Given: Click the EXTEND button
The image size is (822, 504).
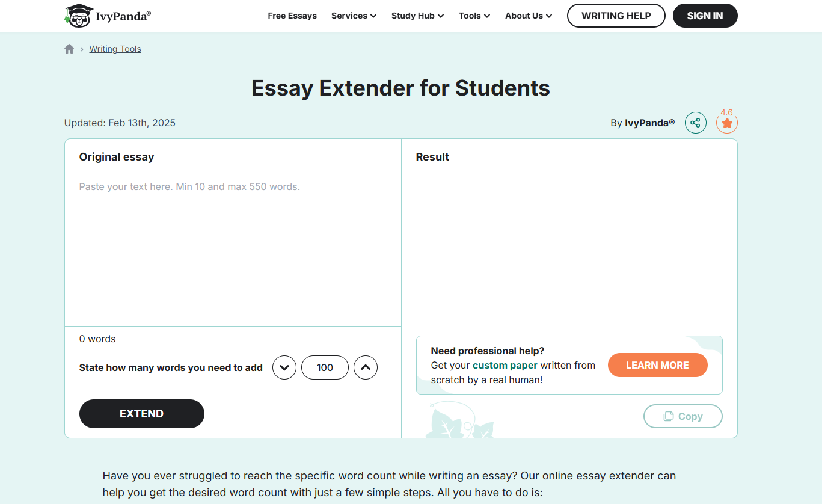Looking at the screenshot, I should point(142,414).
